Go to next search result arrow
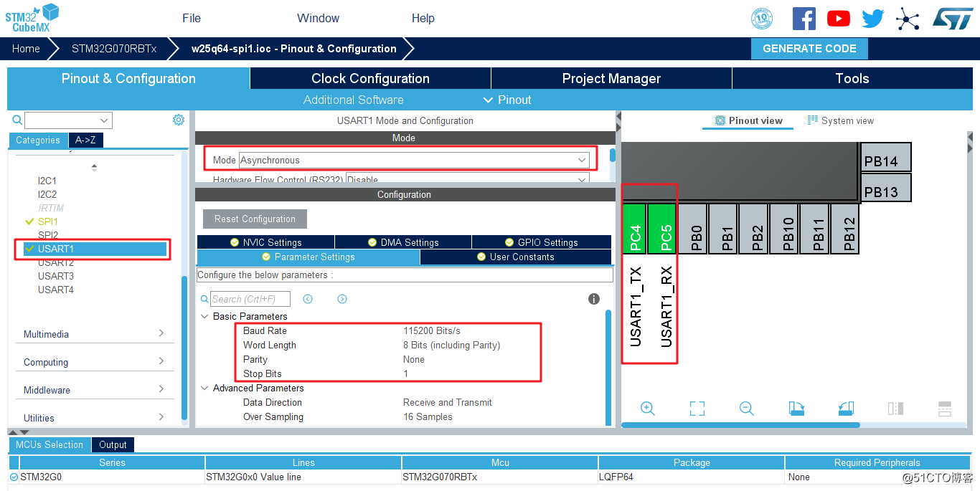This screenshot has height=491, width=980. 342,299
